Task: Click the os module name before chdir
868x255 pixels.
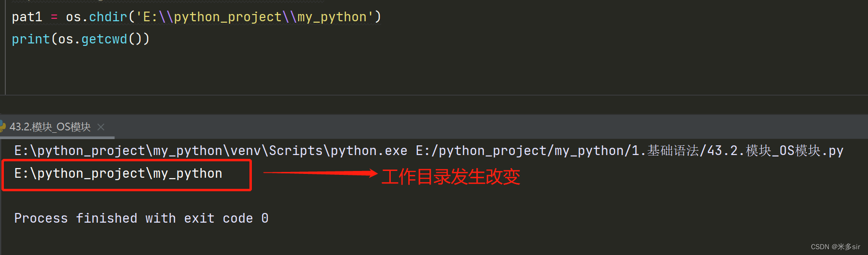Action: (73, 17)
